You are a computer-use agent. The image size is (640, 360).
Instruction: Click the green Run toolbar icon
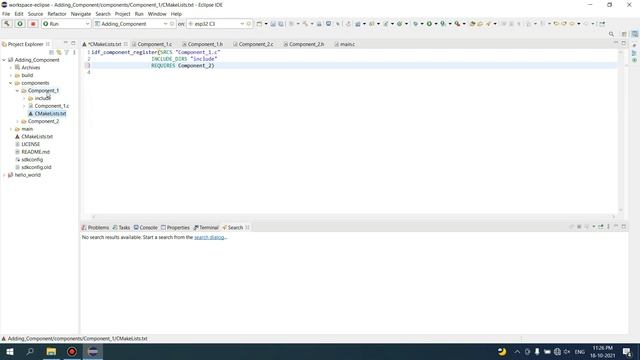coord(429,24)
